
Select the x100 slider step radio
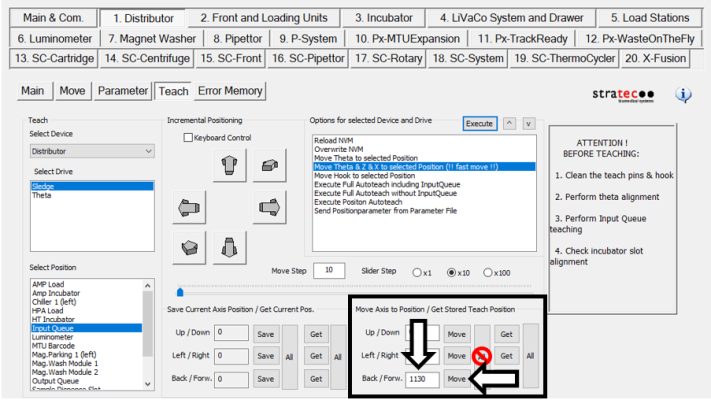point(488,272)
